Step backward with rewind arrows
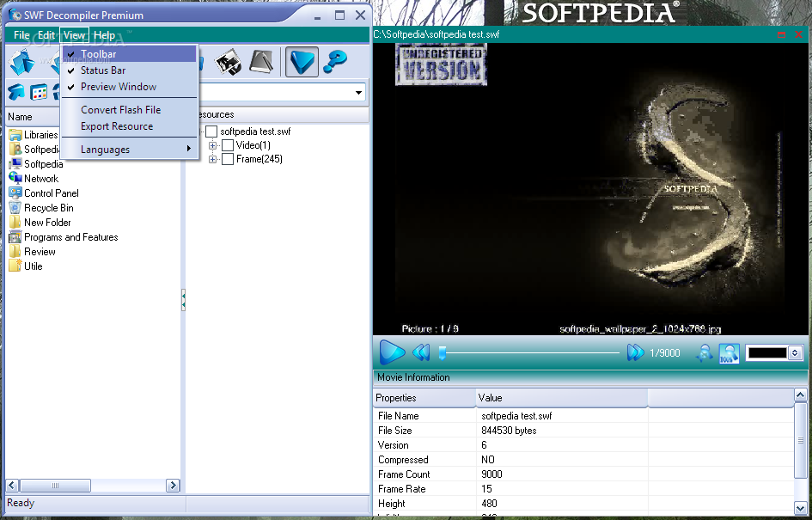Viewport: 812px width, 520px height. 421,352
